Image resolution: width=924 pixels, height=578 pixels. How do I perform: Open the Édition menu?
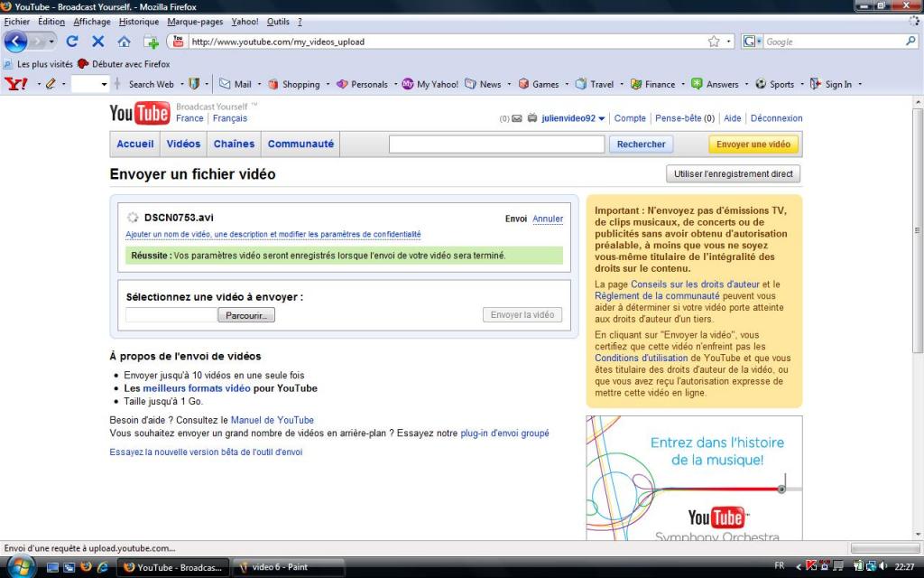[x=51, y=22]
